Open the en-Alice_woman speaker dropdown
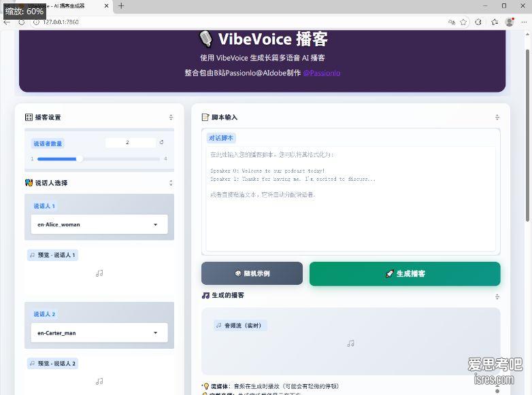The height and width of the screenshot is (395, 532). point(99,224)
